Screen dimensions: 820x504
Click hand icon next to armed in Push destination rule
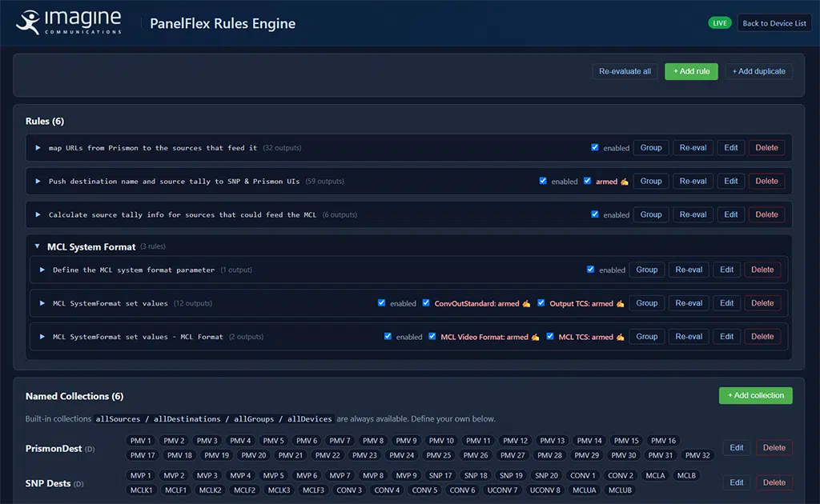(625, 182)
